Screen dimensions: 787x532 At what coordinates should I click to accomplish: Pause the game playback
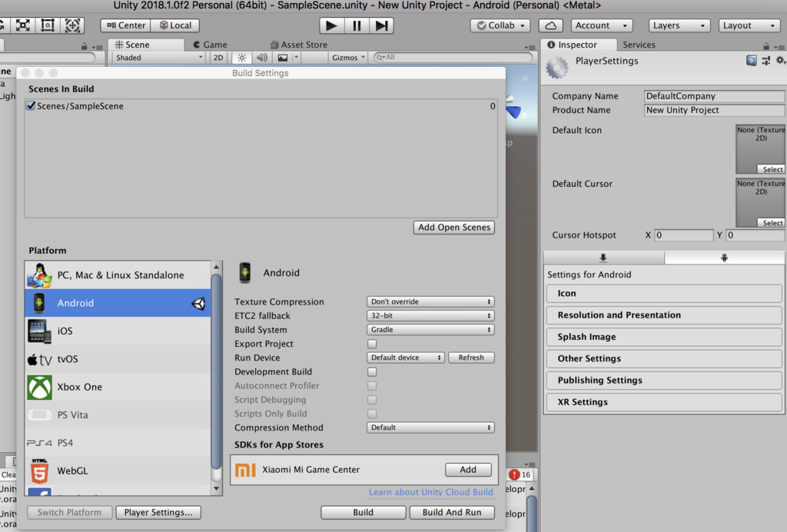pos(357,25)
